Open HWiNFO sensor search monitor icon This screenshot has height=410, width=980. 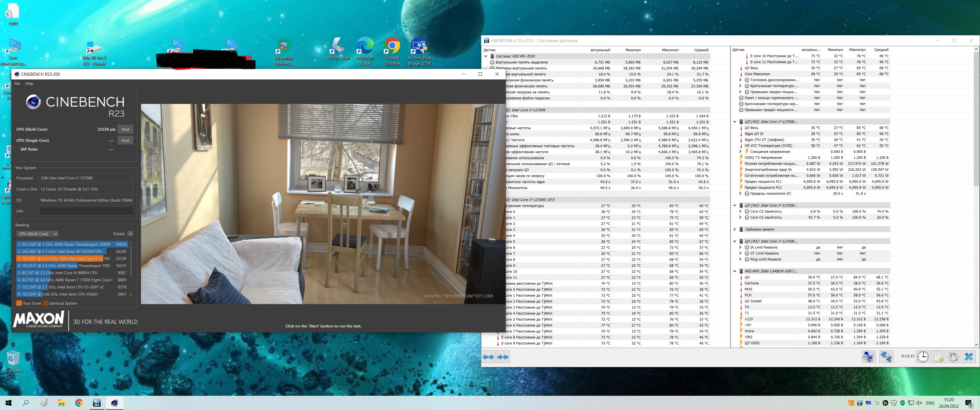868,357
